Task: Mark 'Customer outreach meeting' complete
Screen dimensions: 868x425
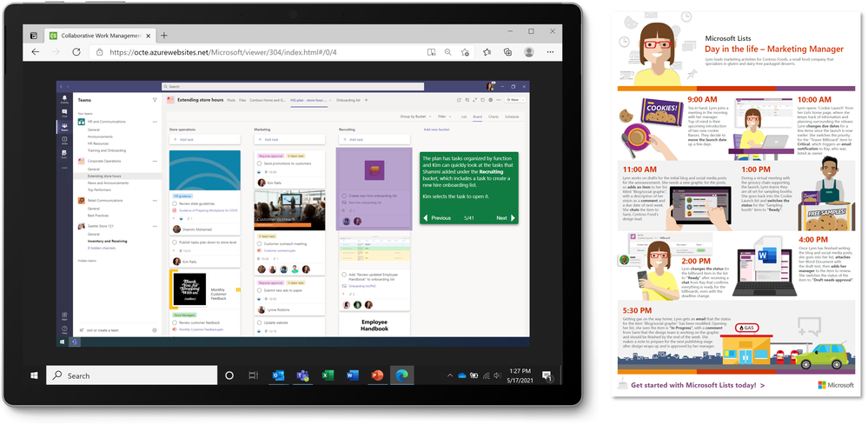Action: (260, 243)
